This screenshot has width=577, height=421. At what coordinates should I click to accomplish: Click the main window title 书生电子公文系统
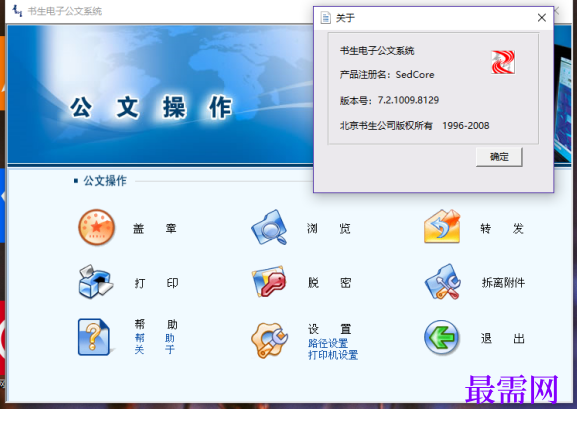coord(65,11)
